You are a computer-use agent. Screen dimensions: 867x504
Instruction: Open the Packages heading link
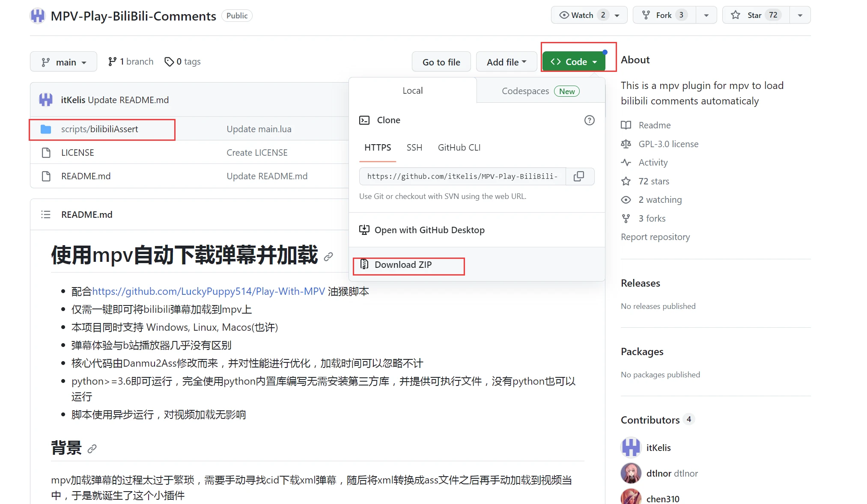[x=642, y=352]
